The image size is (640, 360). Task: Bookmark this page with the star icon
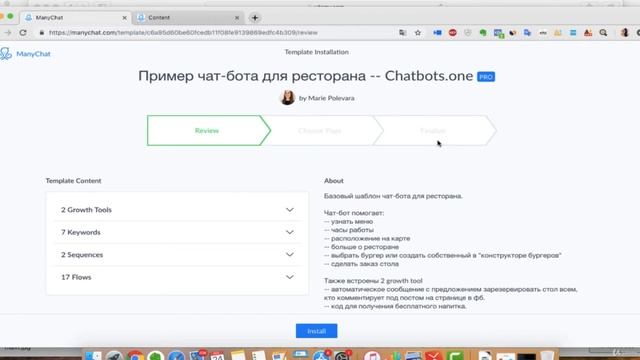418,33
